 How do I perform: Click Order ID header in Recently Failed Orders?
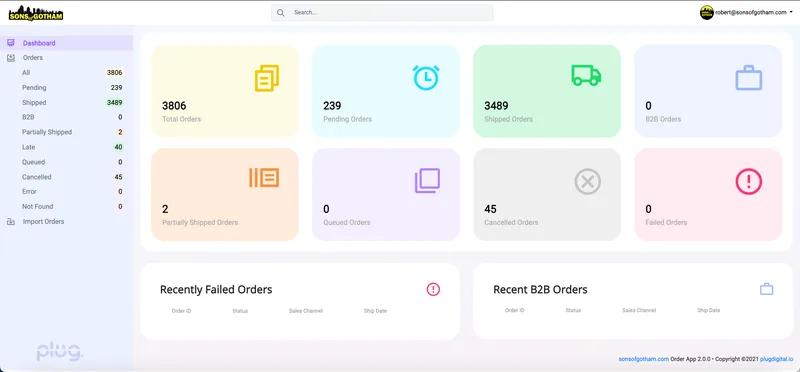(181, 311)
